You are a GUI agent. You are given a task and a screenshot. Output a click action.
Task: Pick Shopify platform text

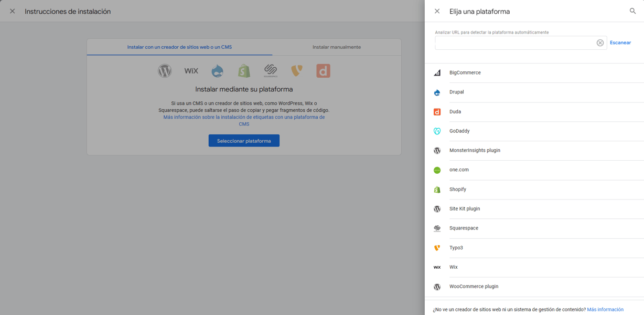point(458,190)
